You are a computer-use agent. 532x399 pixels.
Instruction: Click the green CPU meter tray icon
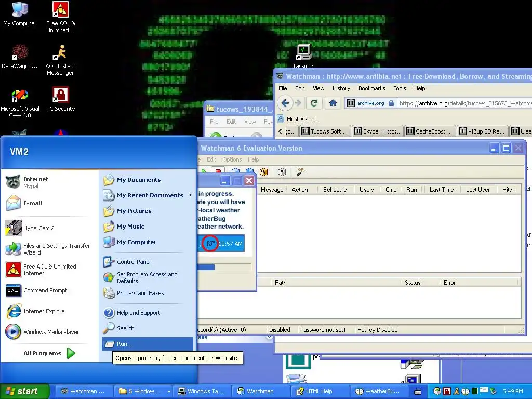[475, 391]
